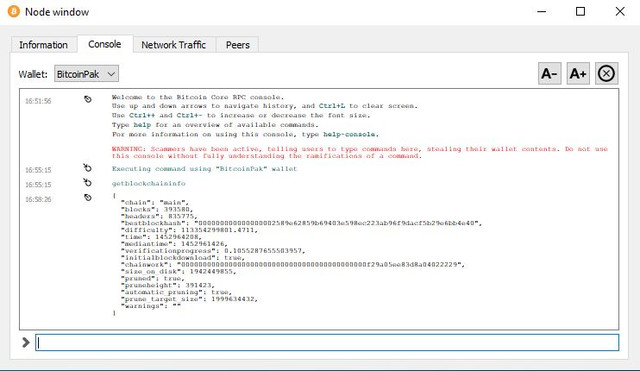Click the 16:51:56 timestamp

tap(38, 101)
